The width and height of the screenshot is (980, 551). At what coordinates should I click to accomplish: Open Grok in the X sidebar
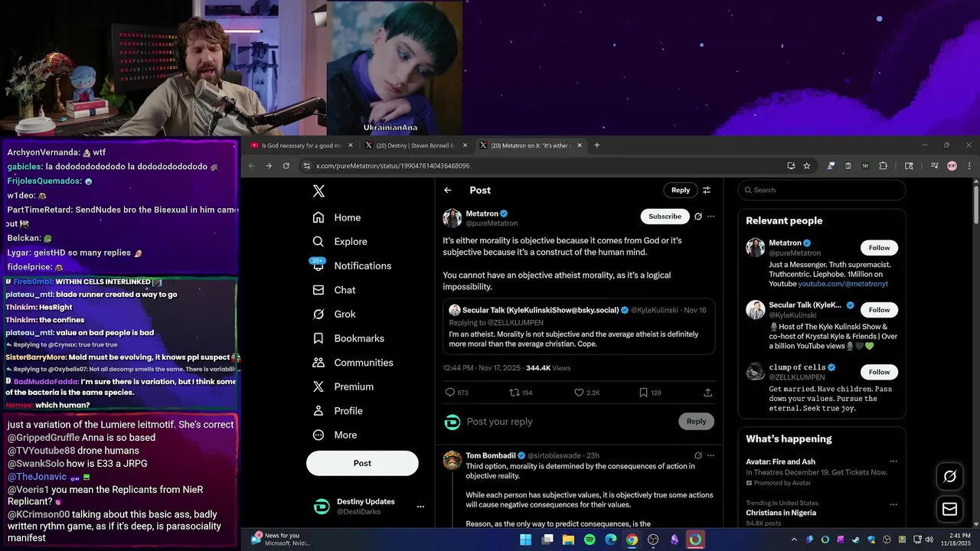tap(335, 314)
